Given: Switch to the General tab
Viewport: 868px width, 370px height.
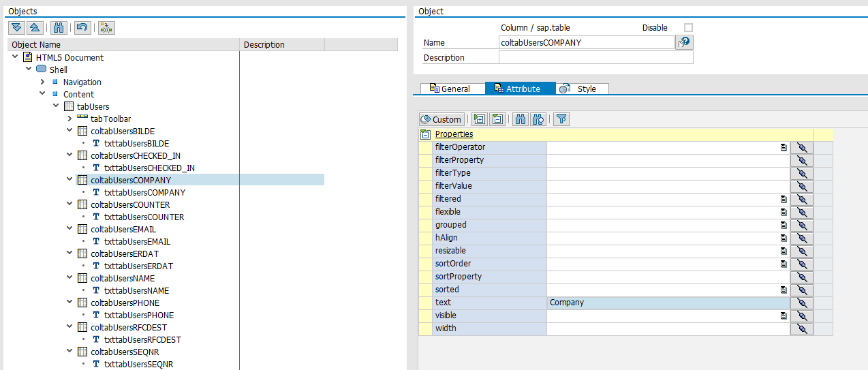Looking at the screenshot, I should (450, 89).
